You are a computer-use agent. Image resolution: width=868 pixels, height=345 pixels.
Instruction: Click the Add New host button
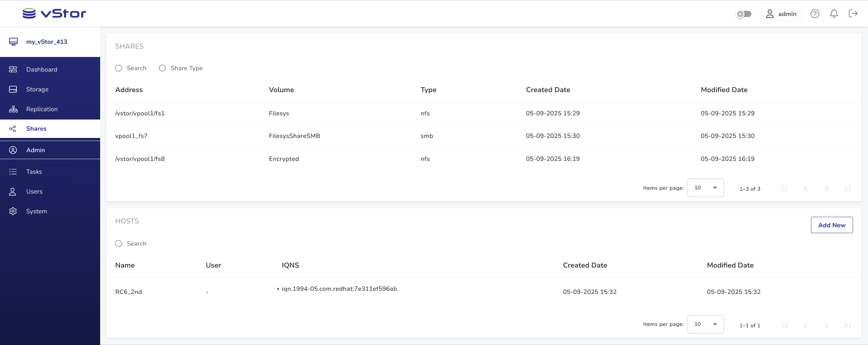point(831,225)
